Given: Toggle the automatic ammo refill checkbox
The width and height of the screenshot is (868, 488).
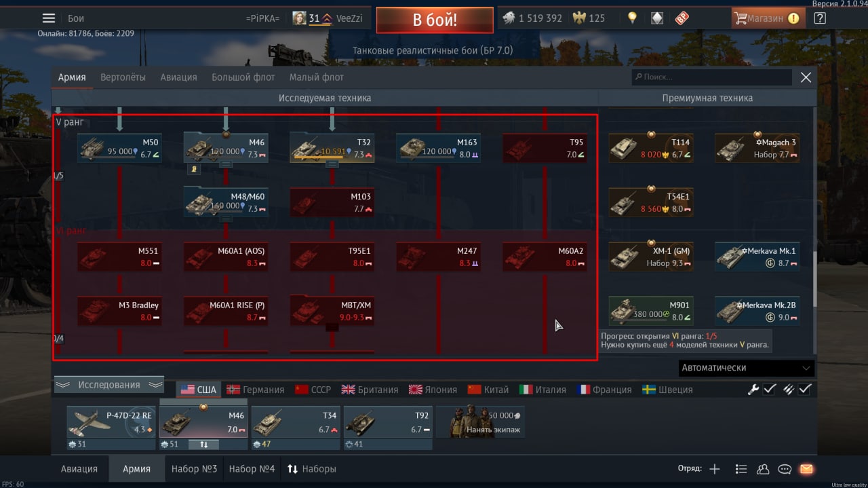Looking at the screenshot, I should coord(805,389).
